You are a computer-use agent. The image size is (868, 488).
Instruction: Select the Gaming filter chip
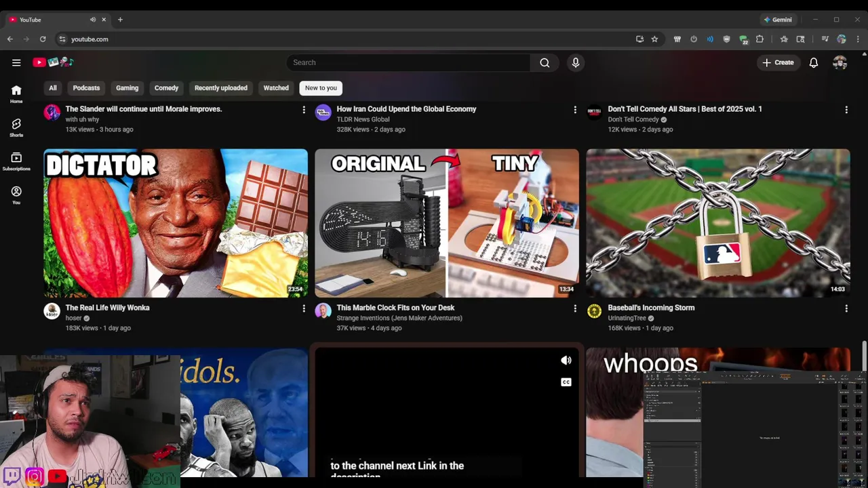click(127, 88)
